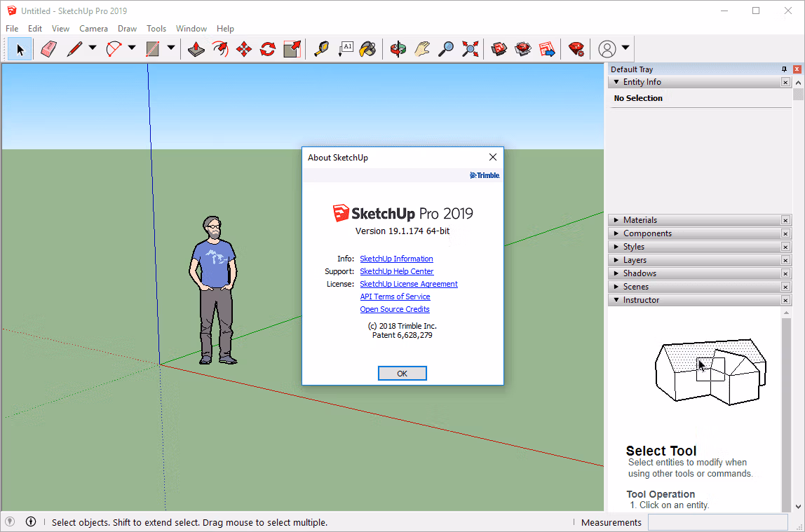805x532 pixels.
Task: Open SketchUp License Agreement link
Action: 409,284
